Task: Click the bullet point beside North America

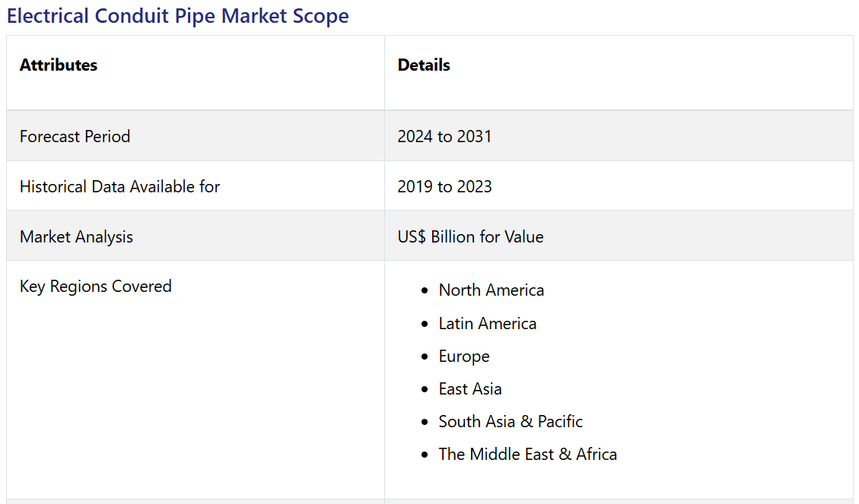Action: tap(425, 291)
